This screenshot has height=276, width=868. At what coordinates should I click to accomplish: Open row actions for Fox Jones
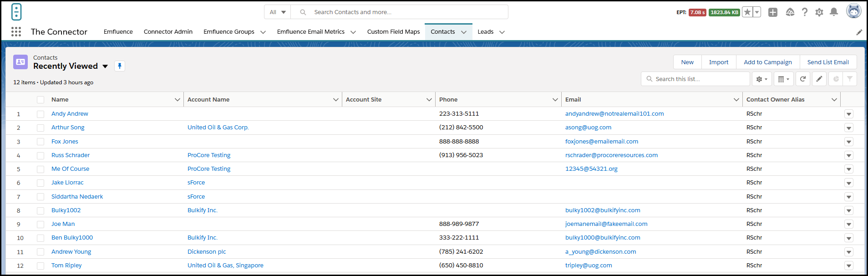pos(849,142)
